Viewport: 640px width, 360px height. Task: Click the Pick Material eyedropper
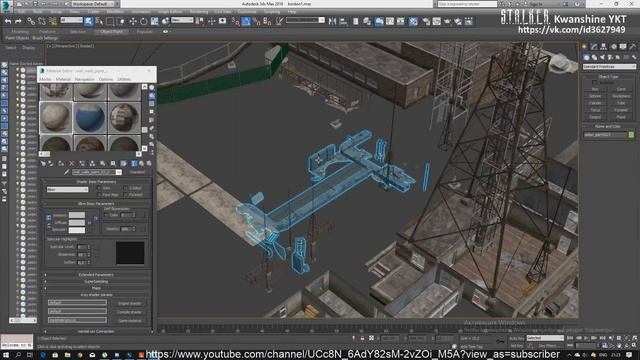point(67,172)
